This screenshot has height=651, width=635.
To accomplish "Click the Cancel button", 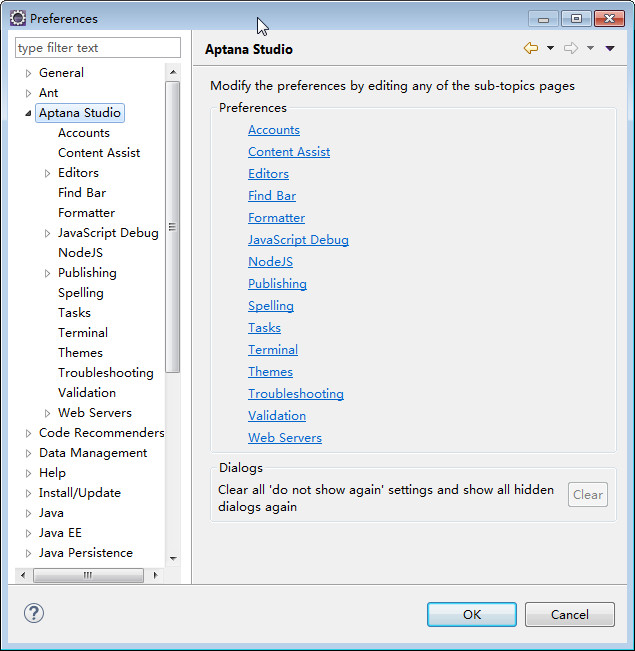I will (569, 614).
